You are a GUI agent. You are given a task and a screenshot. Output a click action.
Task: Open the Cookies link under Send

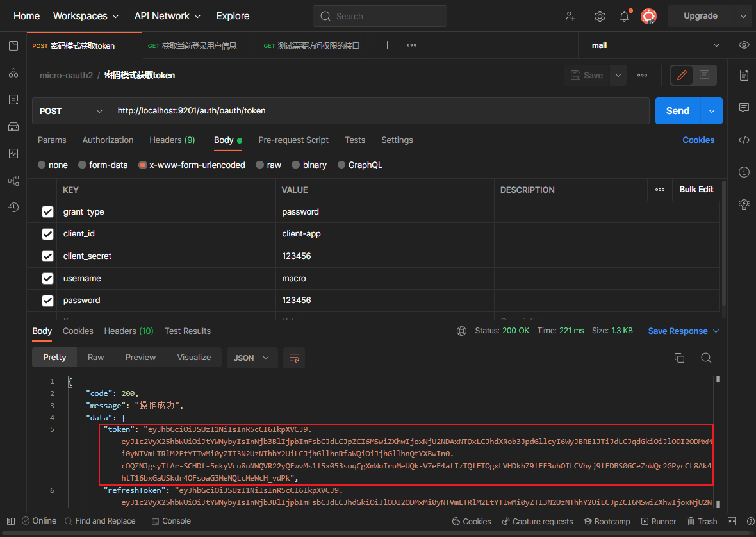click(698, 140)
